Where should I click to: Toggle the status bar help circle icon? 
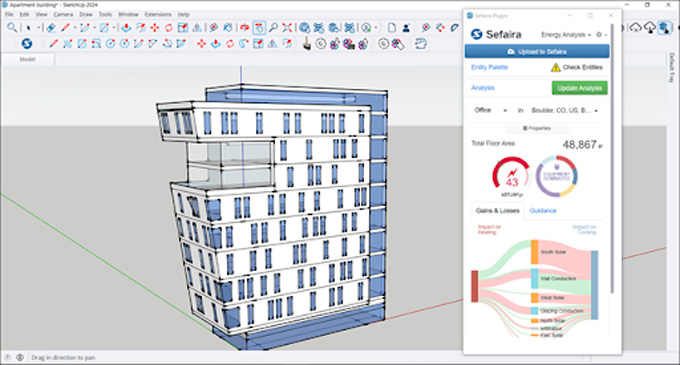[x=7, y=358]
